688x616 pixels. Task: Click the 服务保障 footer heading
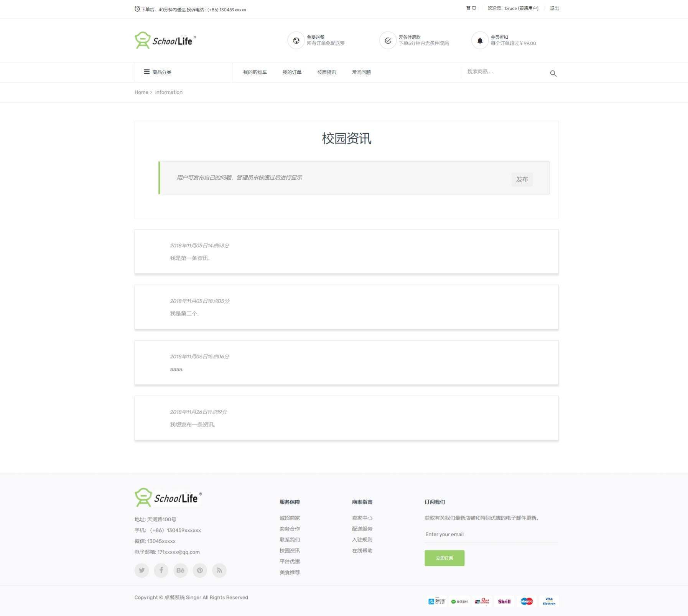click(x=290, y=502)
